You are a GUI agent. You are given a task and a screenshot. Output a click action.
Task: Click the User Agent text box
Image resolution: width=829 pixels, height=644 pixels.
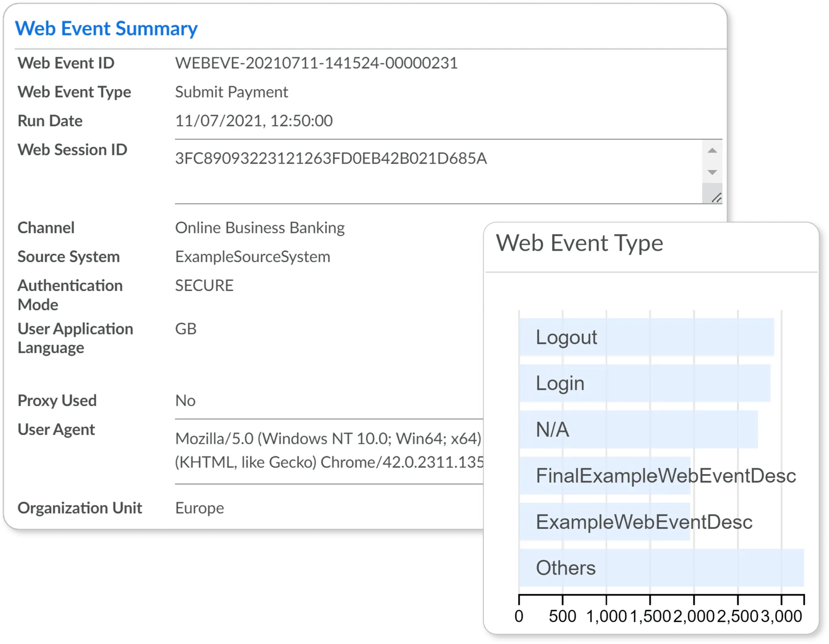pyautogui.click(x=329, y=451)
